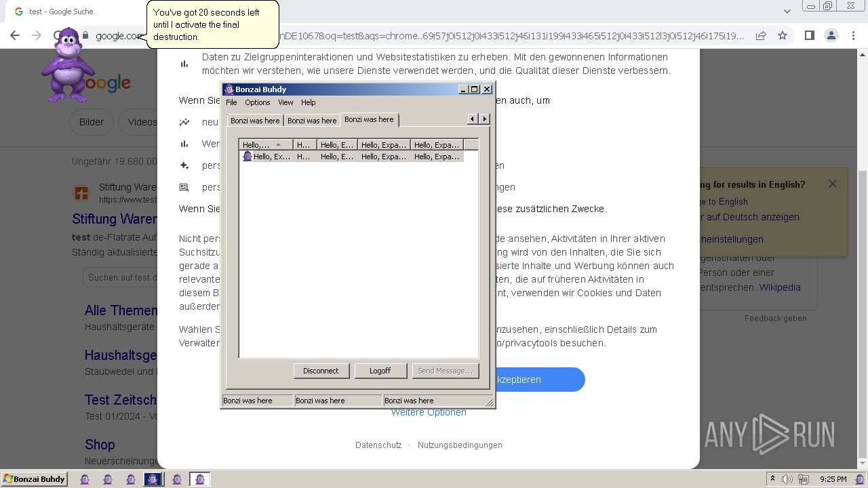Image resolution: width=868 pixels, height=488 pixels.
Task: Click the purple Bonzi gorilla character
Action: coord(68,65)
